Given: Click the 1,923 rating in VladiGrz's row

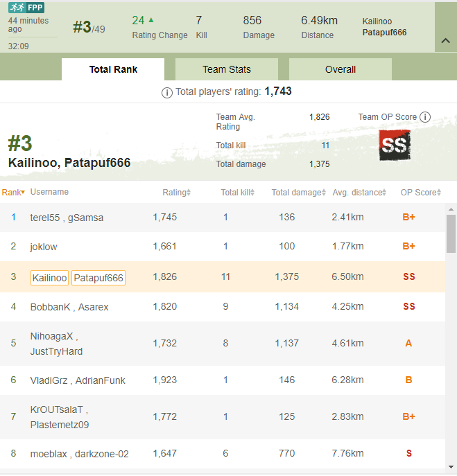Looking at the screenshot, I should [x=164, y=380].
